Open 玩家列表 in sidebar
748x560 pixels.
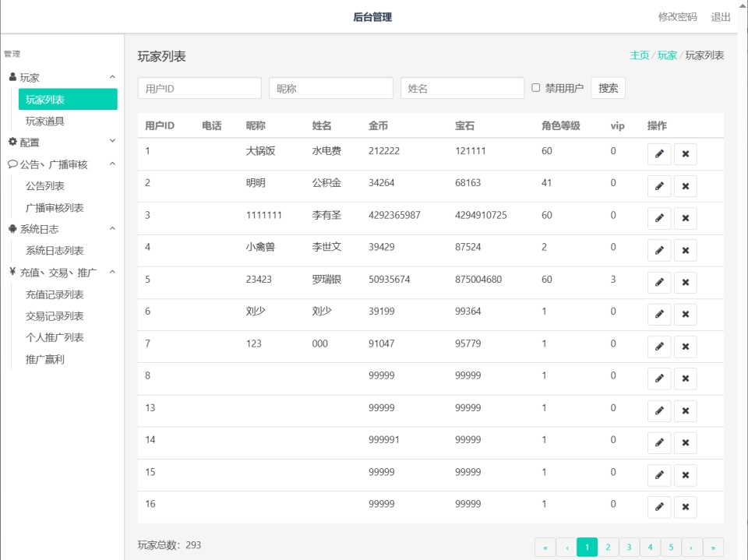click(68, 99)
